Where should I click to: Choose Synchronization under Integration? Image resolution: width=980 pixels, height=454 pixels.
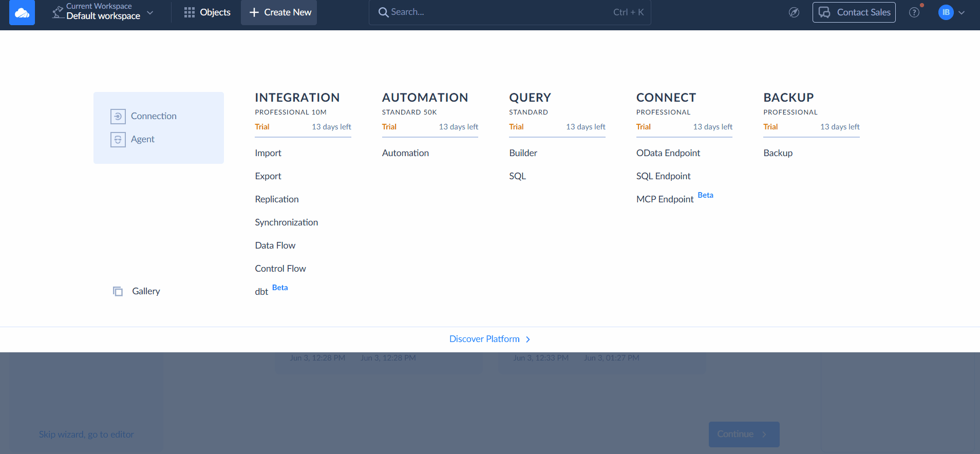(x=287, y=222)
